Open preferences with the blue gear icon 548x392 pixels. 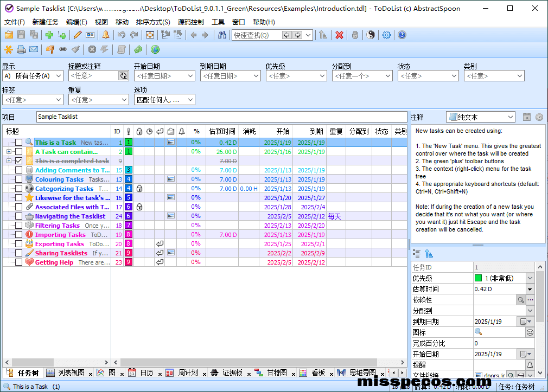(x=386, y=35)
